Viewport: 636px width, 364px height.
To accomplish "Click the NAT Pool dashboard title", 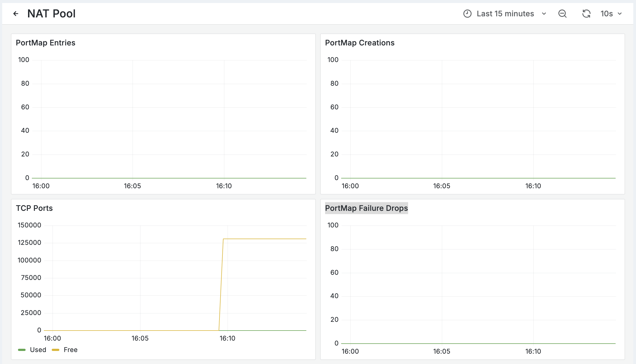I will pos(51,14).
